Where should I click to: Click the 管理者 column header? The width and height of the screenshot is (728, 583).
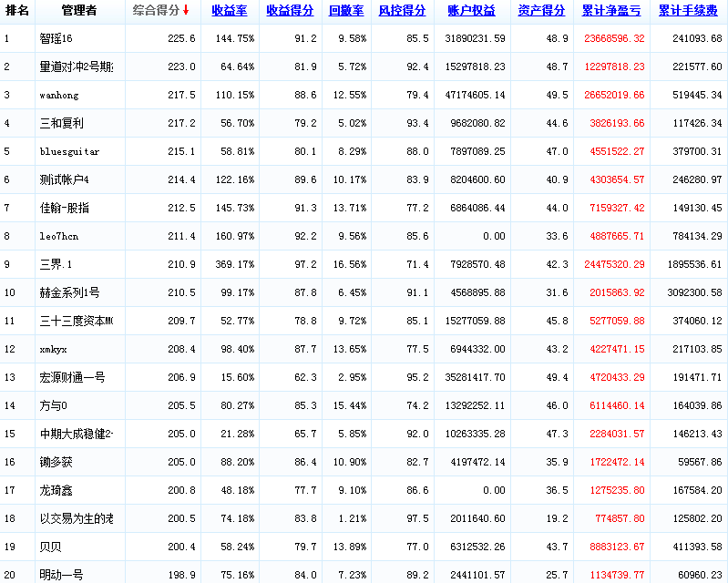79,11
